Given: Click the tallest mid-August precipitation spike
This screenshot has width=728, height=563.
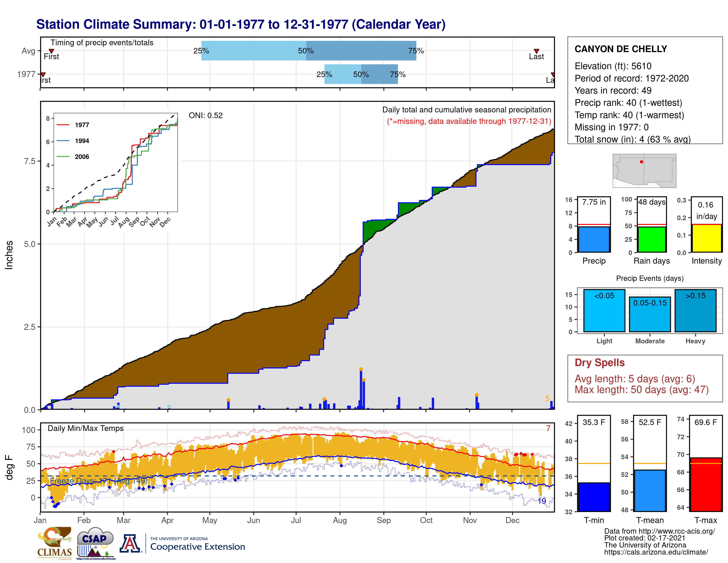Looking at the screenshot, I should click(x=361, y=389).
